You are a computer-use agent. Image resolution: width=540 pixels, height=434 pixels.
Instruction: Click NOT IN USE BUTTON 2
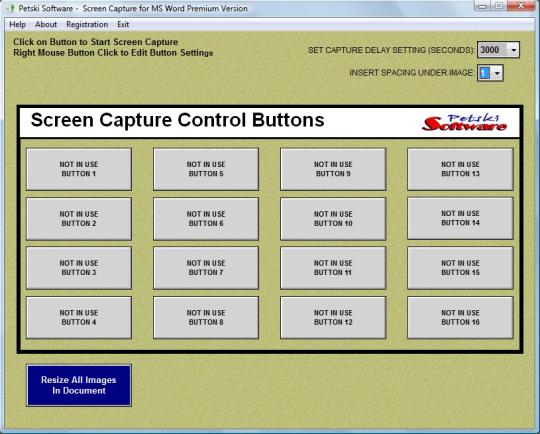[x=79, y=219]
